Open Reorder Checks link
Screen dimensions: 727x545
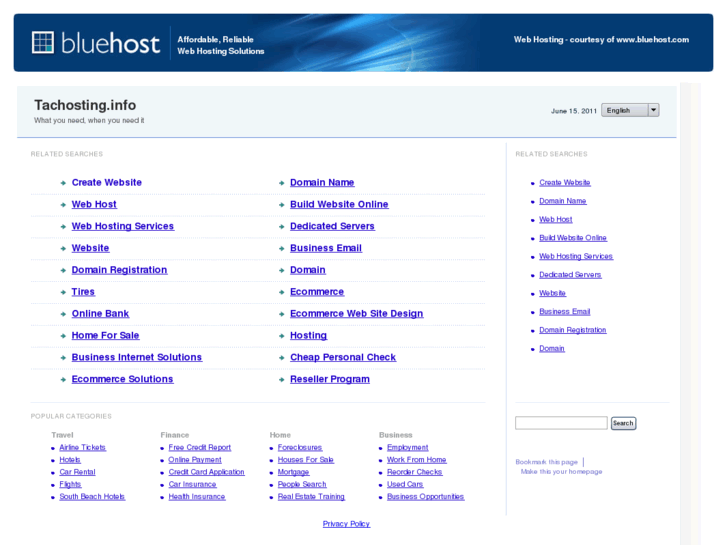click(415, 472)
